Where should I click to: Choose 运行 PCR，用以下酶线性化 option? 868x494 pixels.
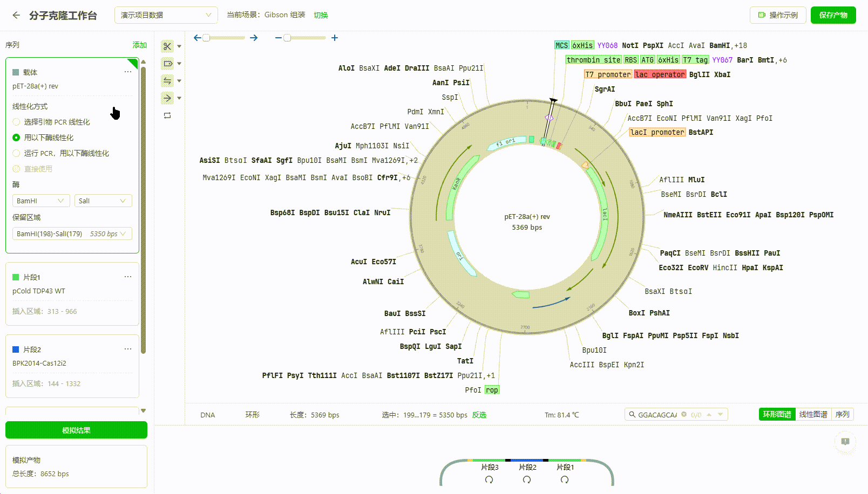click(16, 153)
